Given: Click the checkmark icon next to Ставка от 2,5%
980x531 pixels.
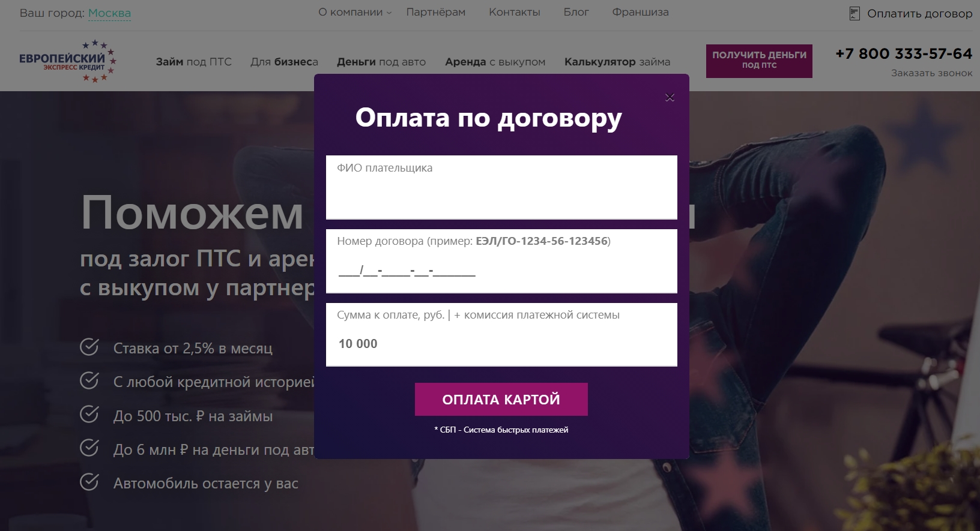Looking at the screenshot, I should click(89, 347).
